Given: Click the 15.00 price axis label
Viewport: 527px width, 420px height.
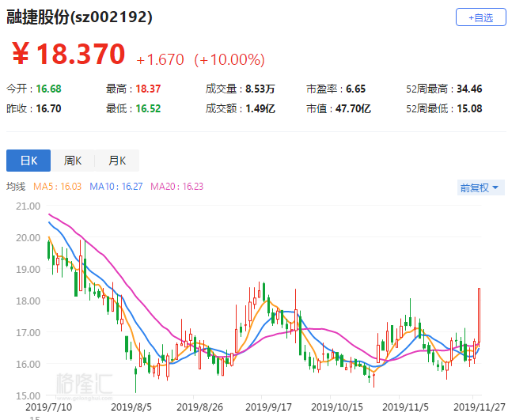Looking at the screenshot, I should [28, 395].
